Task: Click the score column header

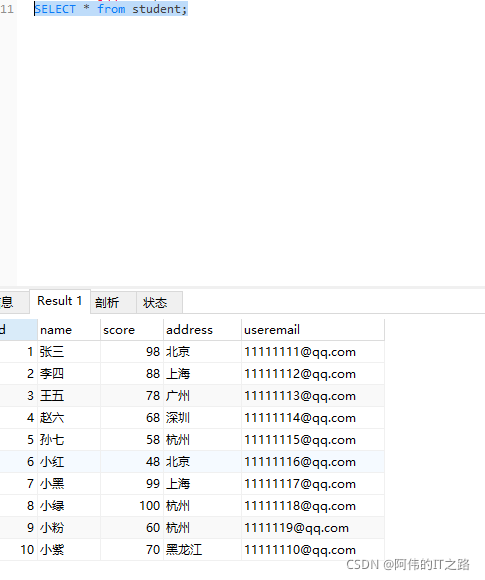Action: tap(132, 330)
